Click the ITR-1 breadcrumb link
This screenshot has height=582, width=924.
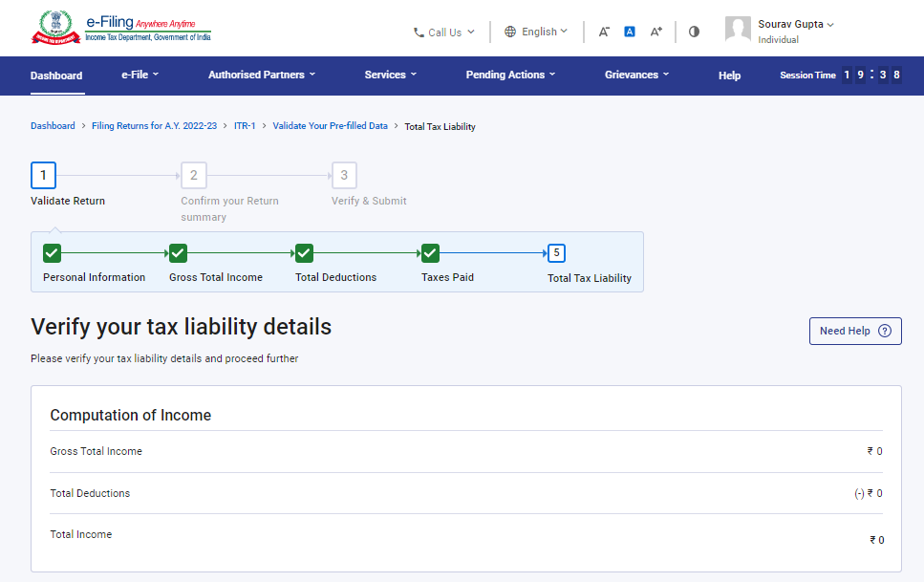click(x=245, y=125)
